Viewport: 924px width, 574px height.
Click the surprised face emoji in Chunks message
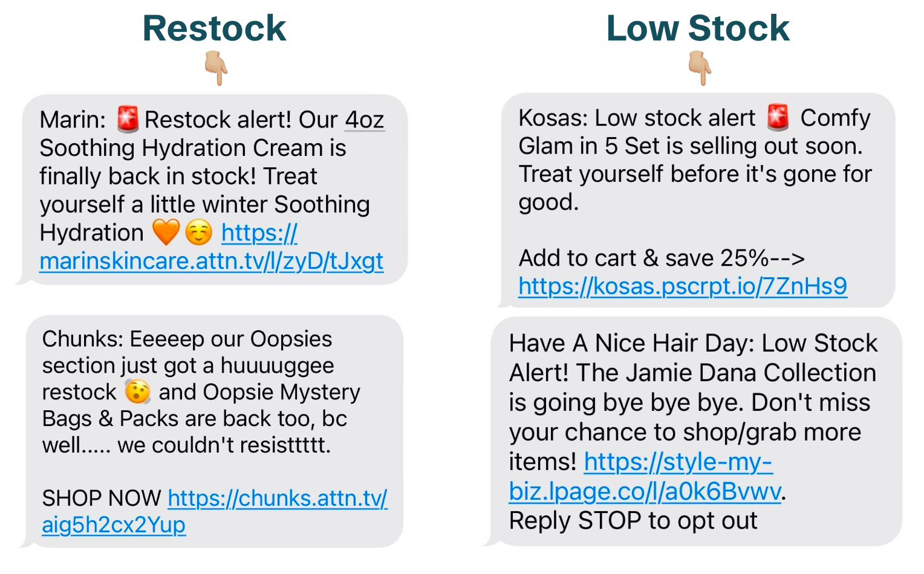[137, 392]
